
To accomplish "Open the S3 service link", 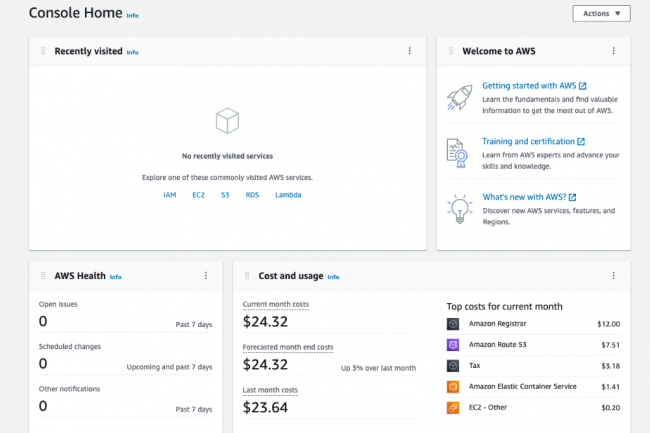I will [225, 195].
